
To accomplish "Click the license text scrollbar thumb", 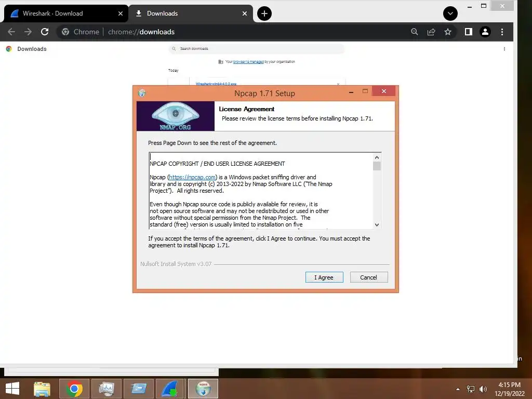I will click(377, 166).
